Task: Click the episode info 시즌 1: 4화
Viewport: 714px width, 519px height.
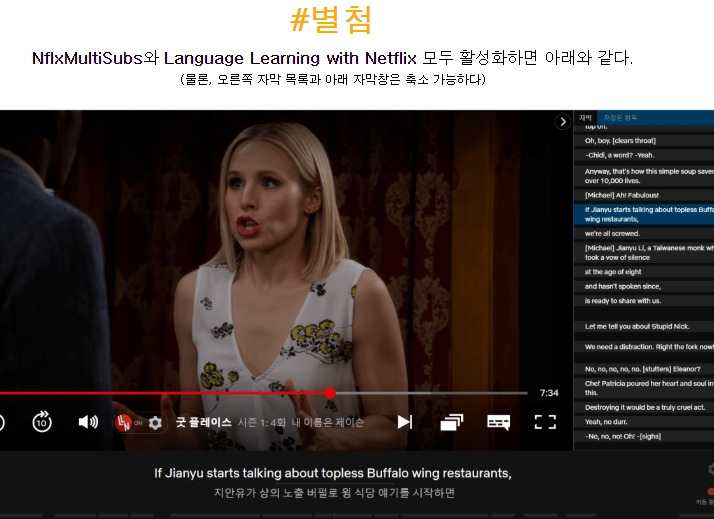Action: (262, 423)
